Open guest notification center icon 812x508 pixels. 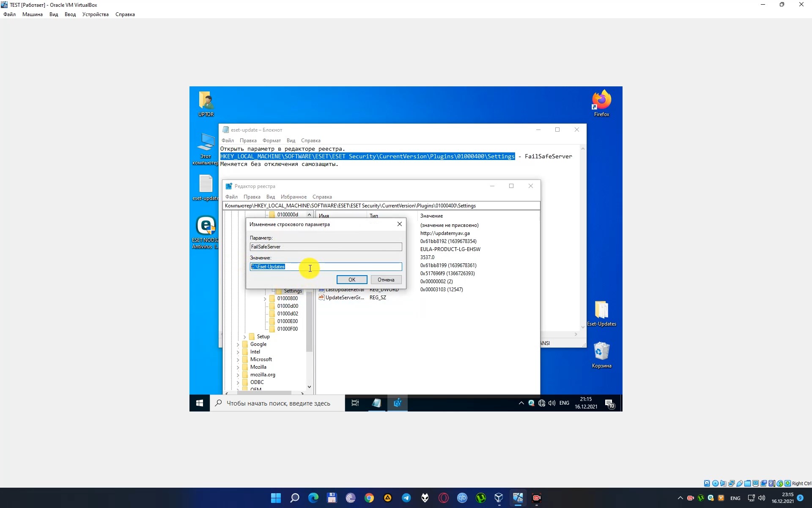click(x=609, y=403)
